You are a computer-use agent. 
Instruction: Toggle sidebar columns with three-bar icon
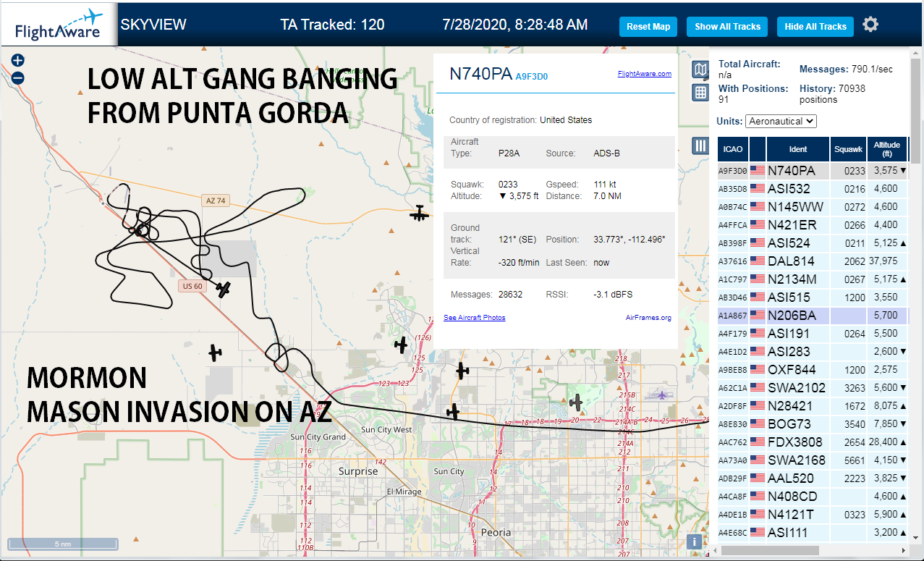point(700,145)
